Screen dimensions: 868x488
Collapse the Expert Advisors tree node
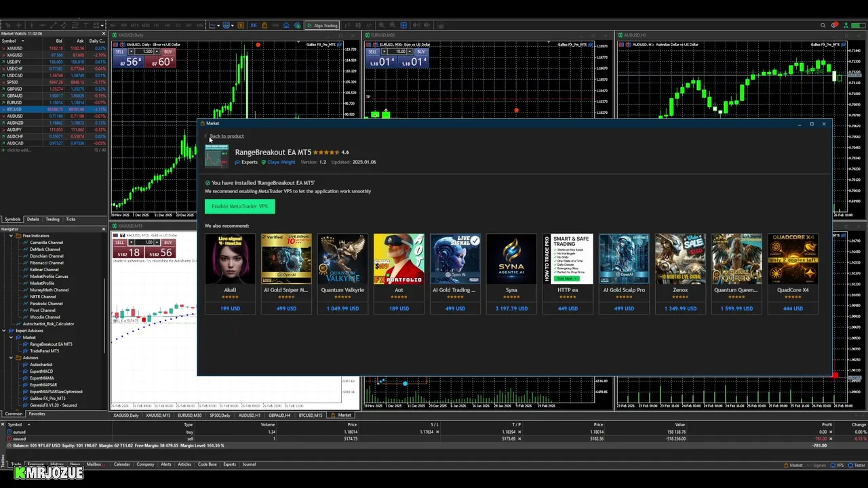coord(3,331)
